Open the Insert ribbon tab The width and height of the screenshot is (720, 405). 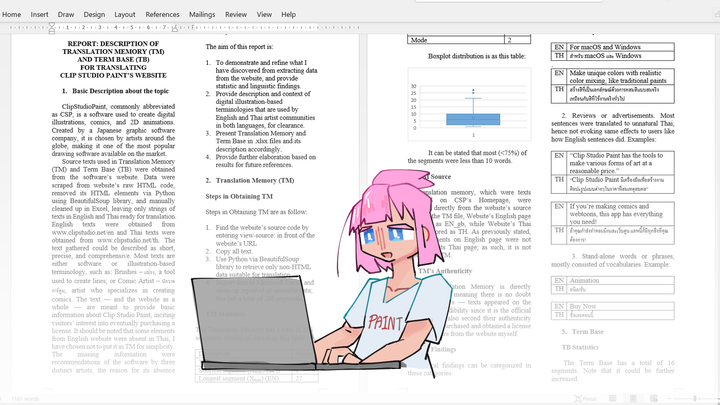[x=39, y=14]
